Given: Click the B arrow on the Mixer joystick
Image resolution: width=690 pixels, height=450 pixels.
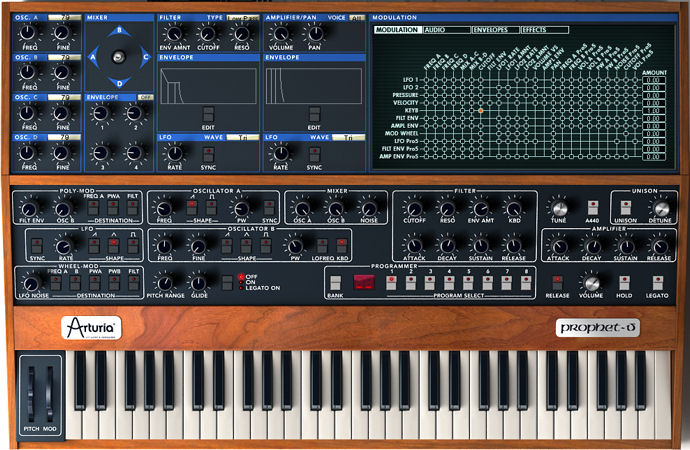Looking at the screenshot, I should coord(119,31).
